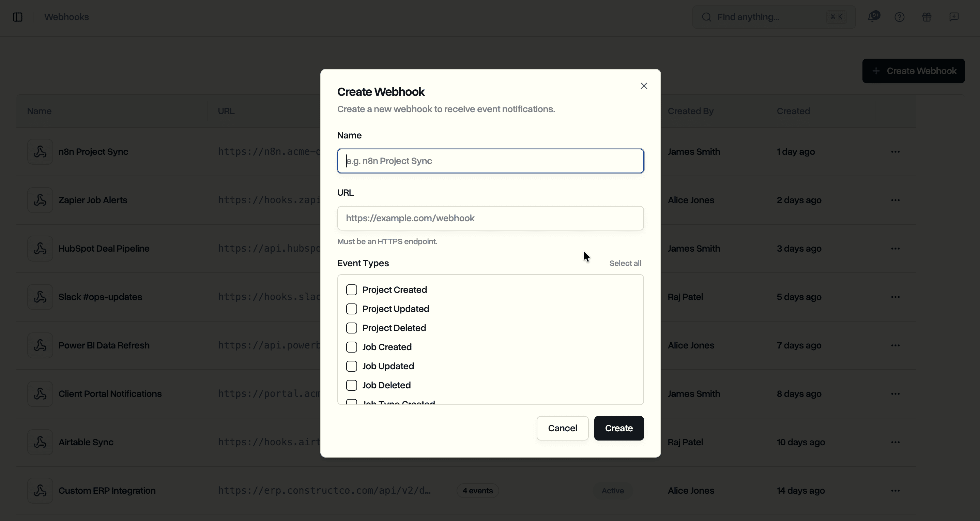Image resolution: width=980 pixels, height=521 pixels.
Task: Click the Create button to save the webhook
Action: point(618,428)
